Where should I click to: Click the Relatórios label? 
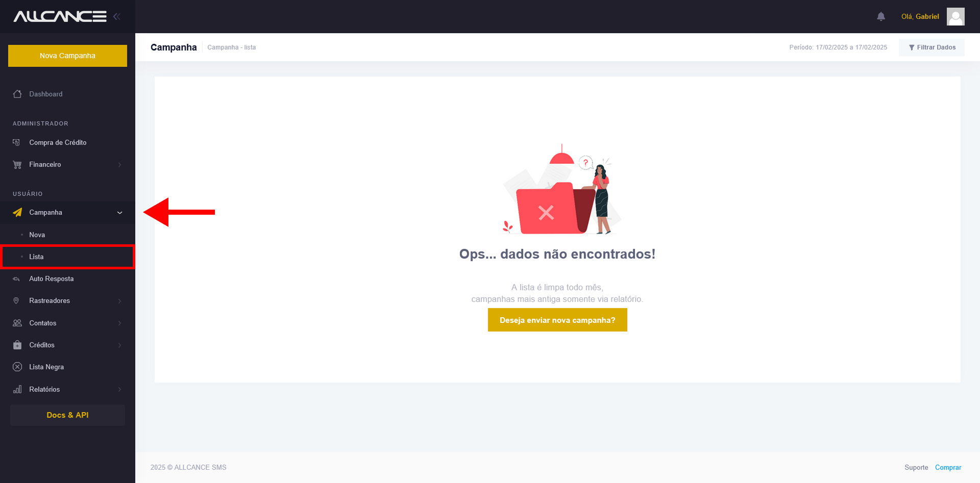pyautogui.click(x=44, y=389)
